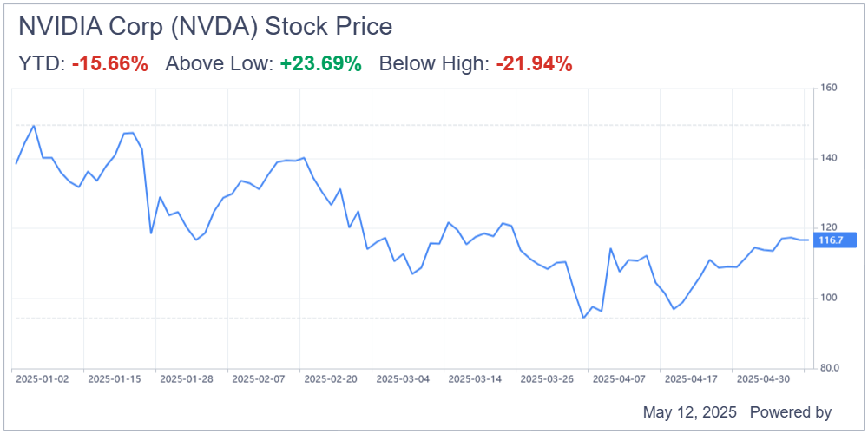Click the 2025-01-28 date axis label
Viewport: 868px width, 434px height.
click(186, 379)
